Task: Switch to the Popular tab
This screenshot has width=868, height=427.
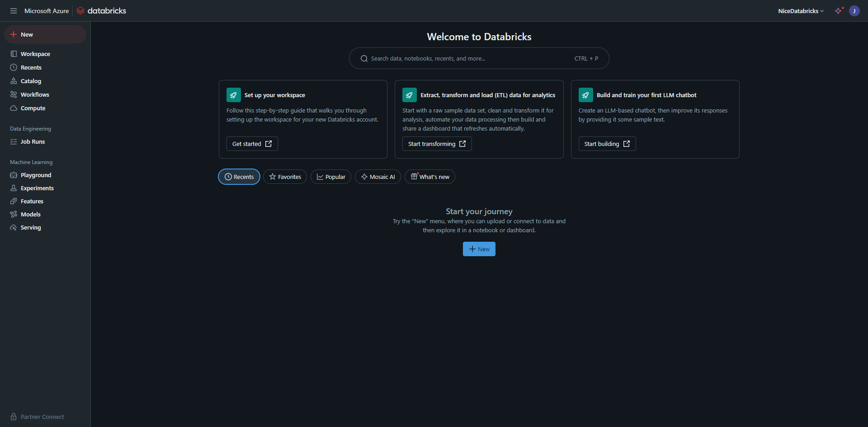Action: tap(331, 177)
